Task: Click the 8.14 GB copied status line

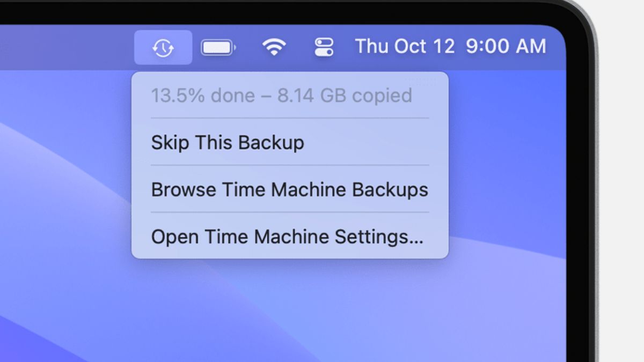Action: pos(345,96)
